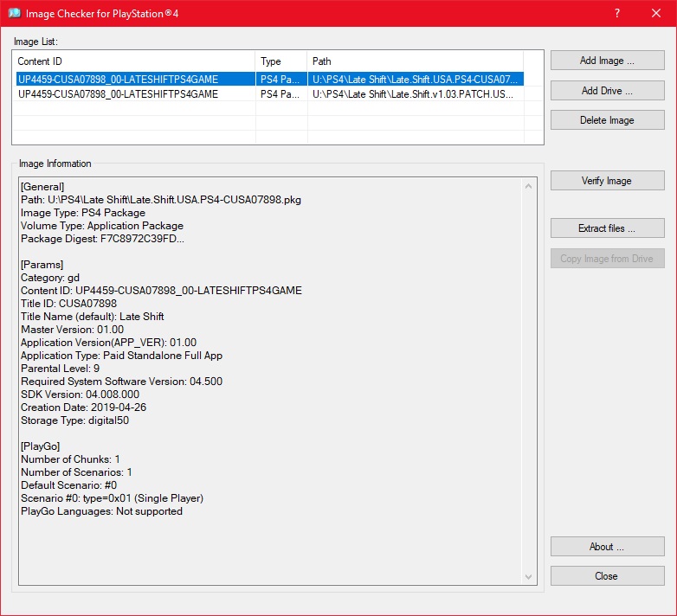
Task: Click the Title ID: CUSA07898 line
Action: tap(68, 304)
